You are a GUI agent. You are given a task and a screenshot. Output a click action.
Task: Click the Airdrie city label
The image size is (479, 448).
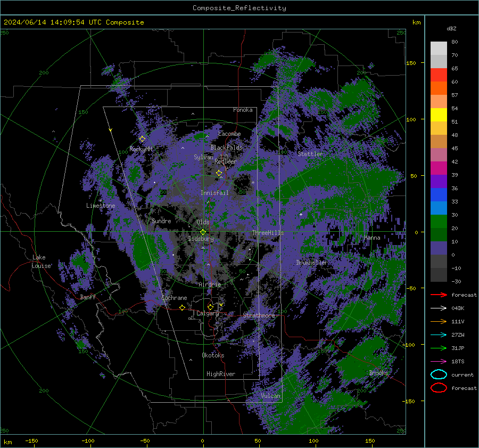coord(210,284)
